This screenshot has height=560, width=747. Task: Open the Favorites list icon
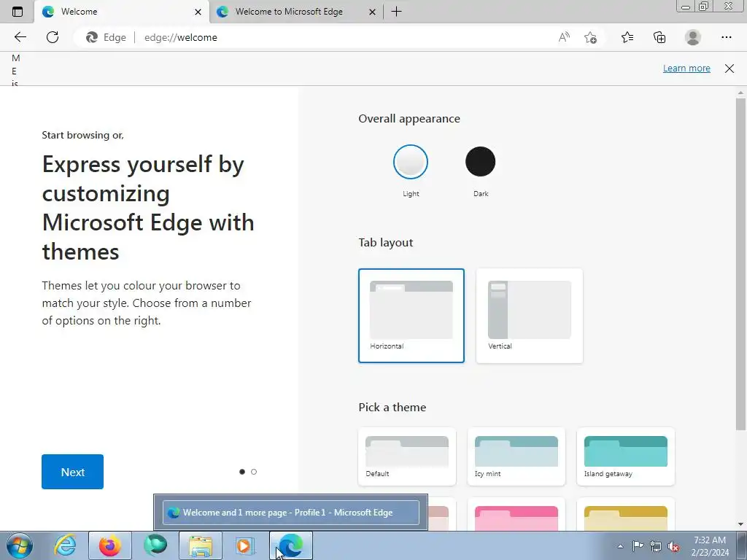point(627,37)
